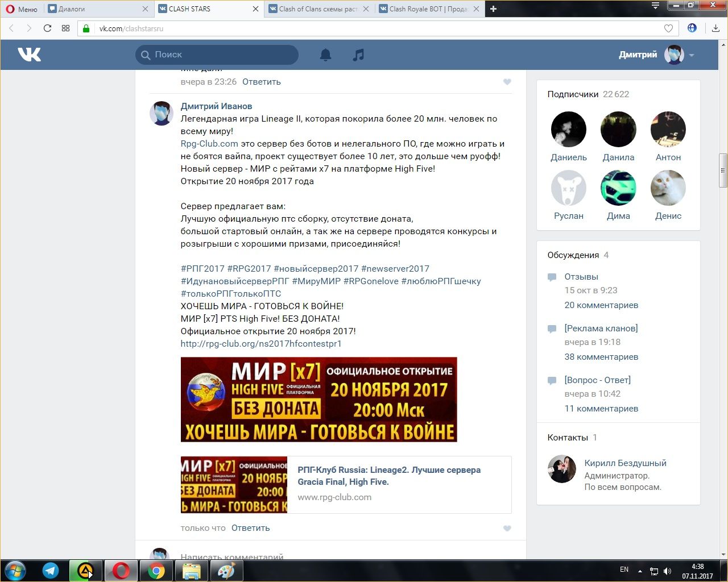This screenshot has width=728, height=582.
Task: Switch EN keyboard language indicator
Action: (624, 569)
